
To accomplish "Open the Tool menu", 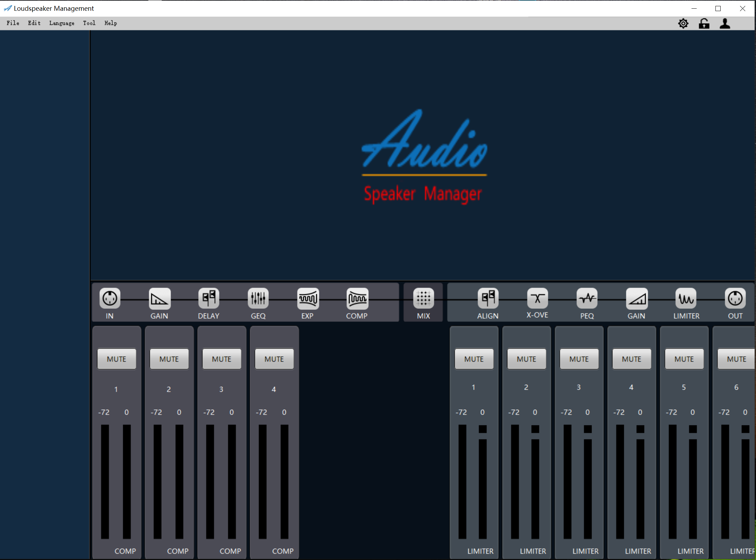I will [89, 23].
